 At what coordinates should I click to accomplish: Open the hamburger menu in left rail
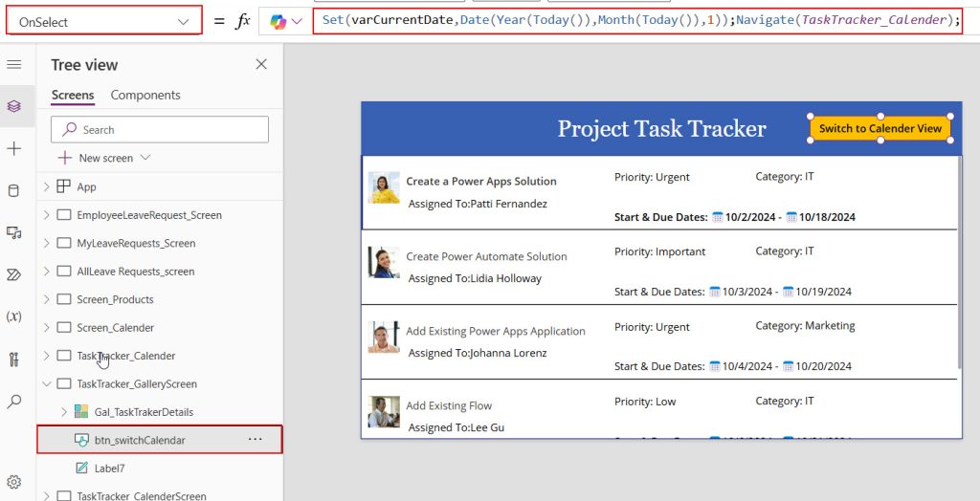click(13, 64)
